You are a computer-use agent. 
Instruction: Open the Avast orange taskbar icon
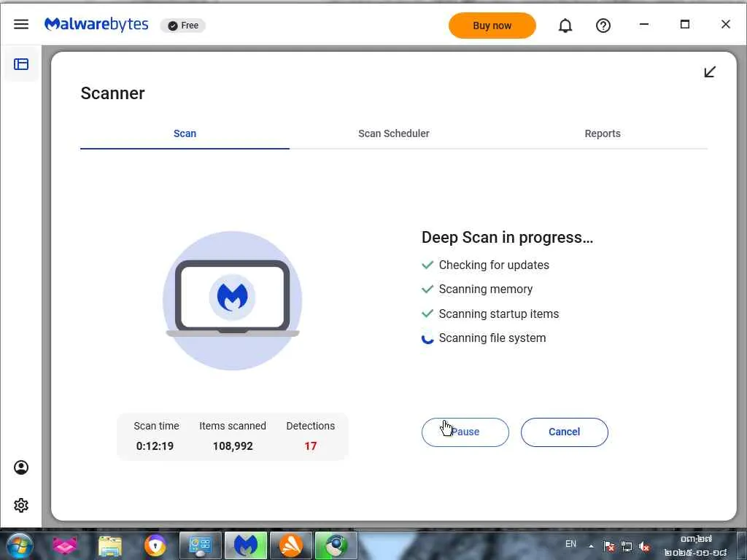point(290,545)
